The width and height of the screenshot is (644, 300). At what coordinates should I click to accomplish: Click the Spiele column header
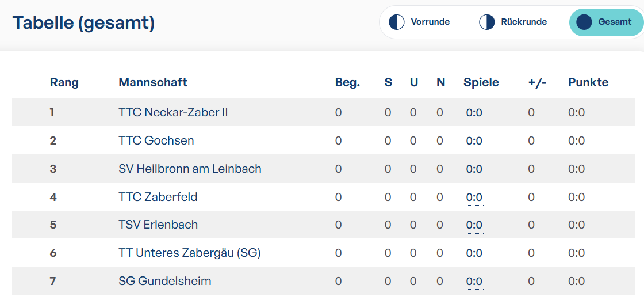click(481, 83)
